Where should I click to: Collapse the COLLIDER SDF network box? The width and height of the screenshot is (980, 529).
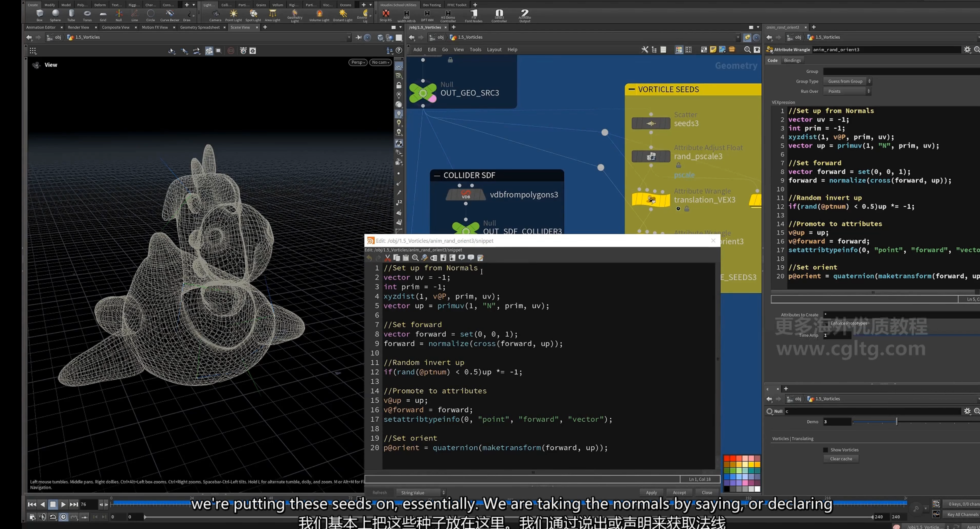point(437,176)
